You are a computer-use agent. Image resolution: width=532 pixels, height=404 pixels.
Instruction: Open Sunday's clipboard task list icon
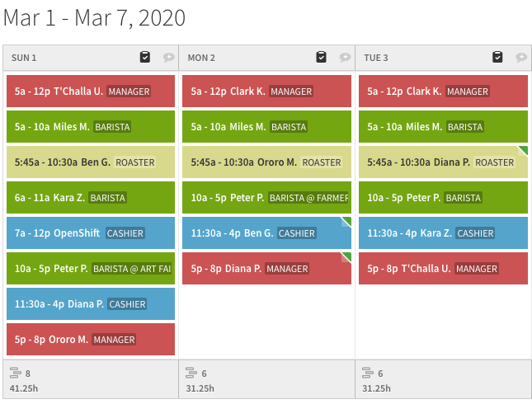pyautogui.click(x=145, y=57)
